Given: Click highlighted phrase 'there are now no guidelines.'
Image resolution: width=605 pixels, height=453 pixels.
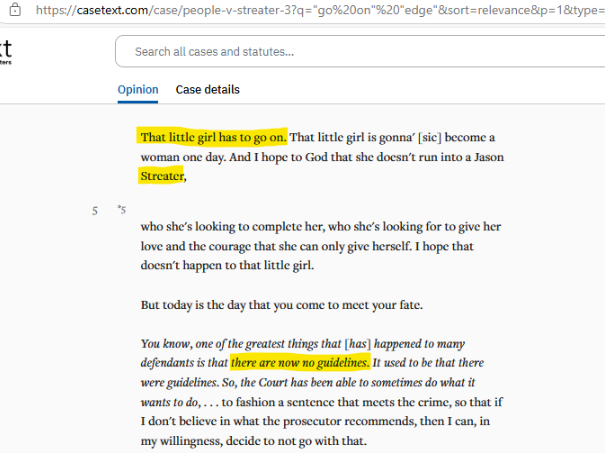Looking at the screenshot, I should 300,363.
